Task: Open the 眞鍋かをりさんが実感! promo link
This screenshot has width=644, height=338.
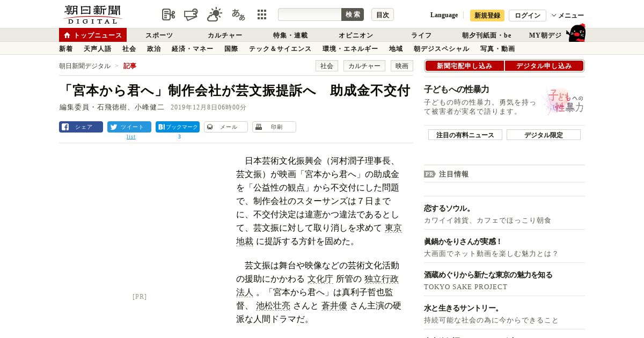Action: 463,241
